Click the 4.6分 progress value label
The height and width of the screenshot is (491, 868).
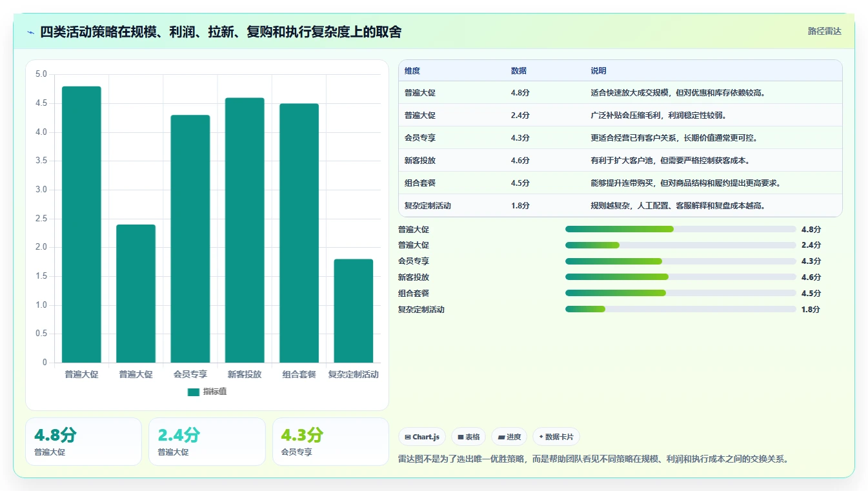(x=811, y=277)
